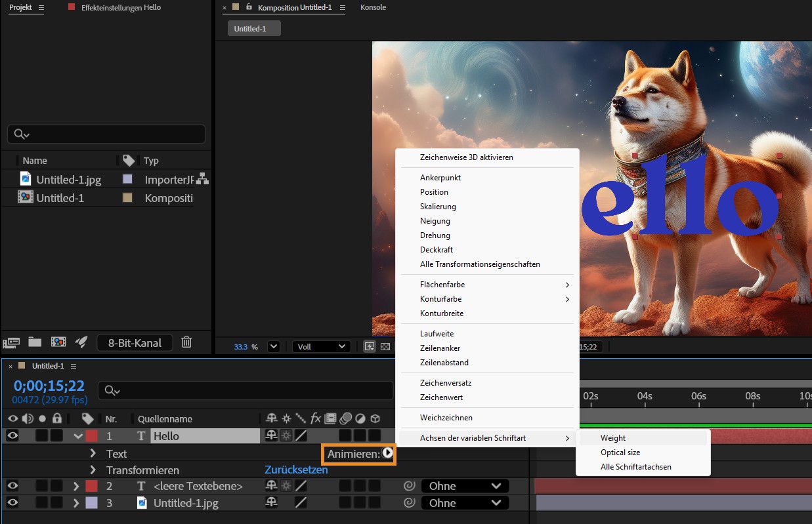
Task: Click the parent pick whip for leere Textebene
Action: 409,486
